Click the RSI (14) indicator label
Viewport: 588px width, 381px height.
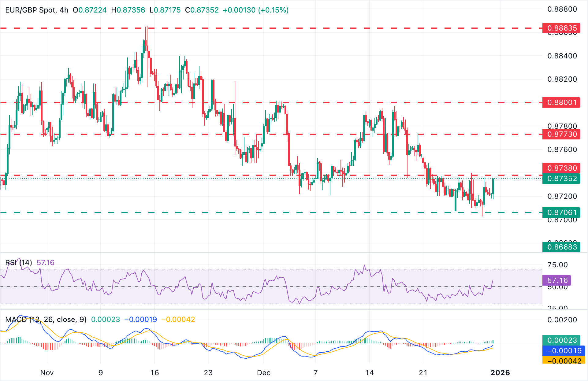tap(19, 262)
